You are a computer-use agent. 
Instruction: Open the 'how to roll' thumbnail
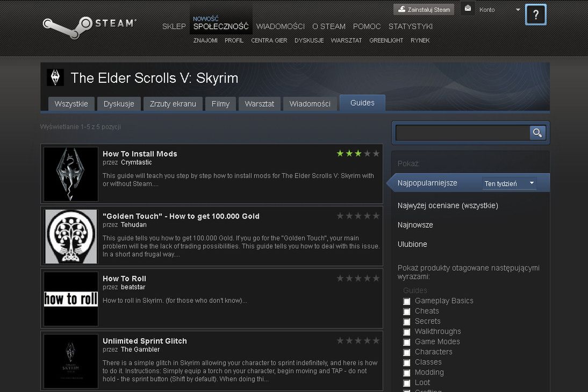71,299
